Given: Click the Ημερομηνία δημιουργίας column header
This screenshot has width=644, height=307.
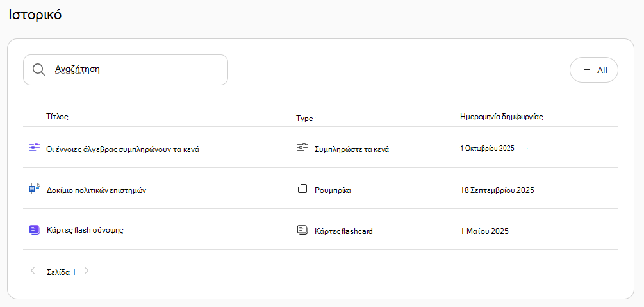Looking at the screenshot, I should 502,117.
